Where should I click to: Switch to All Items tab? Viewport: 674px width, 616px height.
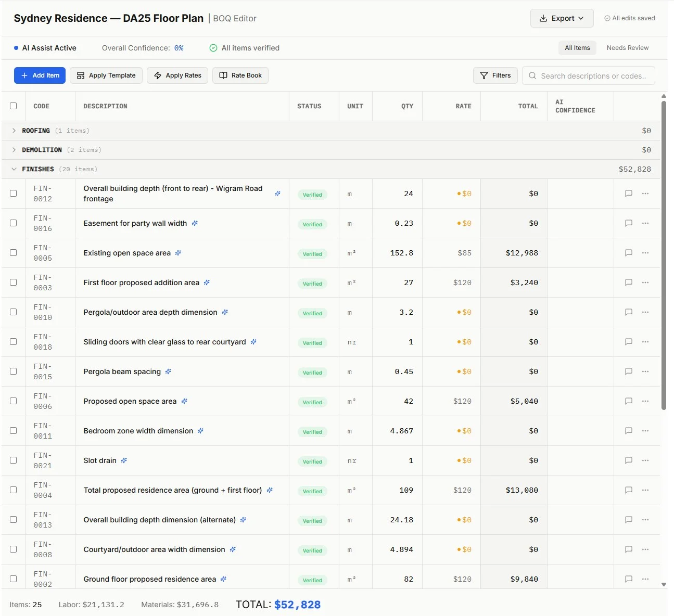click(577, 48)
